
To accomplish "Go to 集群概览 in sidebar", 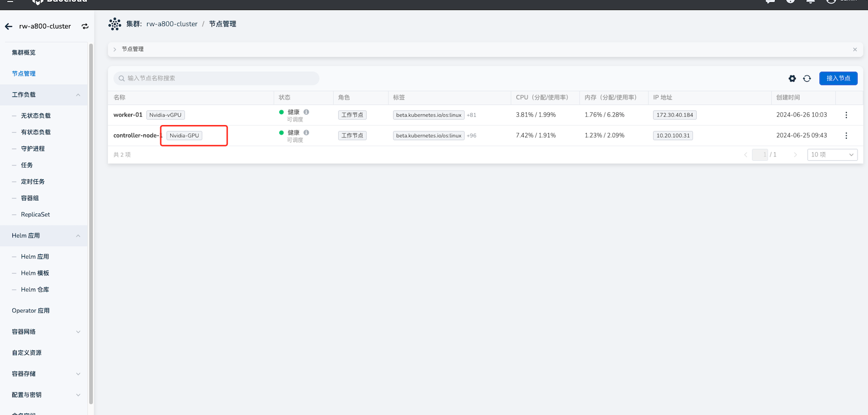I will [24, 53].
